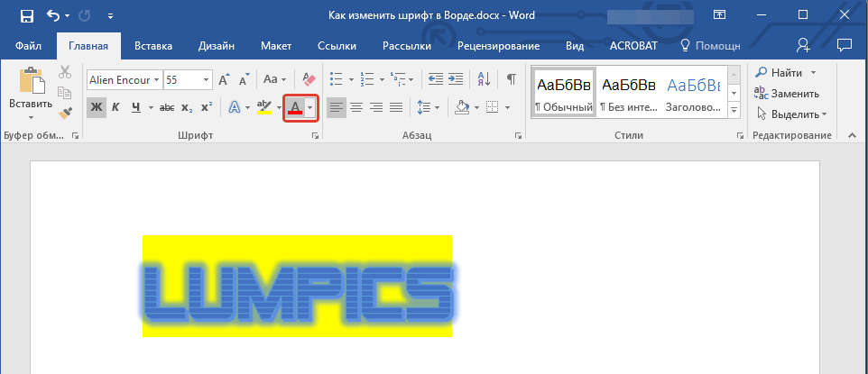This screenshot has width=868, height=374.
Task: Switch to the Вставка tab
Action: (153, 46)
